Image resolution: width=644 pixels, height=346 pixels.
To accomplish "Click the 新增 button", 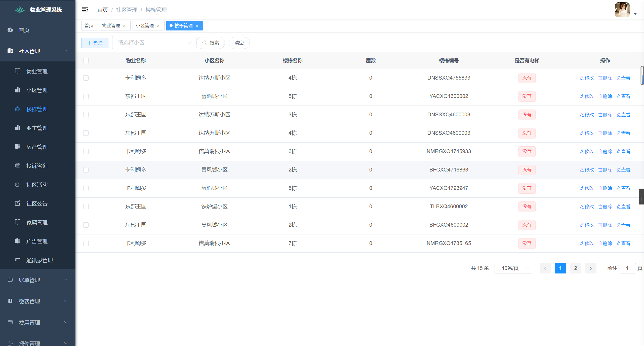I will pyautogui.click(x=95, y=43).
